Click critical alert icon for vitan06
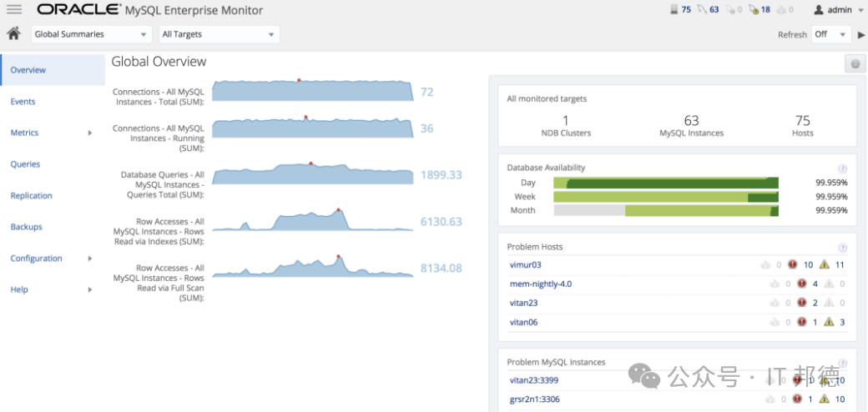This screenshot has width=868, height=412. pyautogui.click(x=801, y=322)
